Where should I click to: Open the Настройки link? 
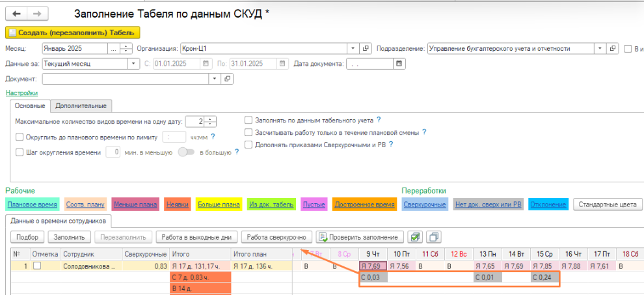pos(18,93)
